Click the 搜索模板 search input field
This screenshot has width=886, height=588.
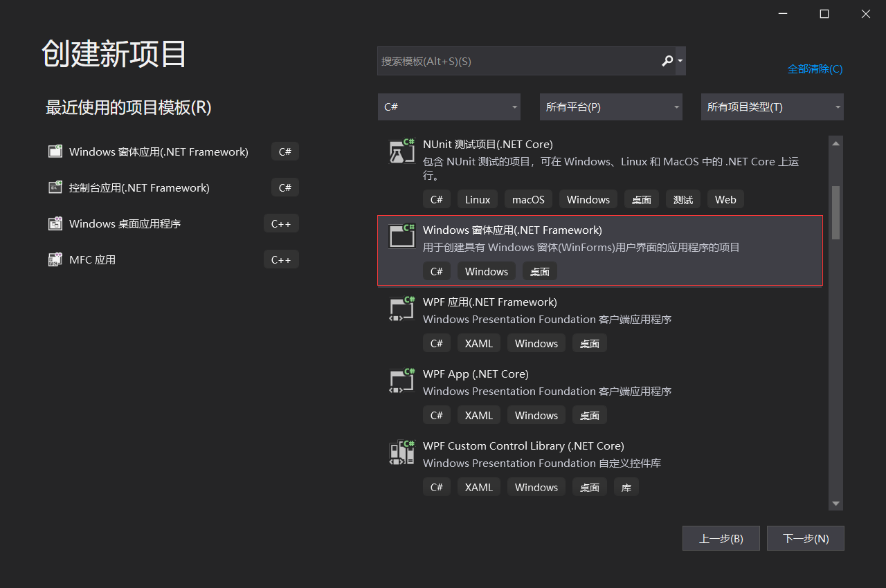tap(518, 61)
